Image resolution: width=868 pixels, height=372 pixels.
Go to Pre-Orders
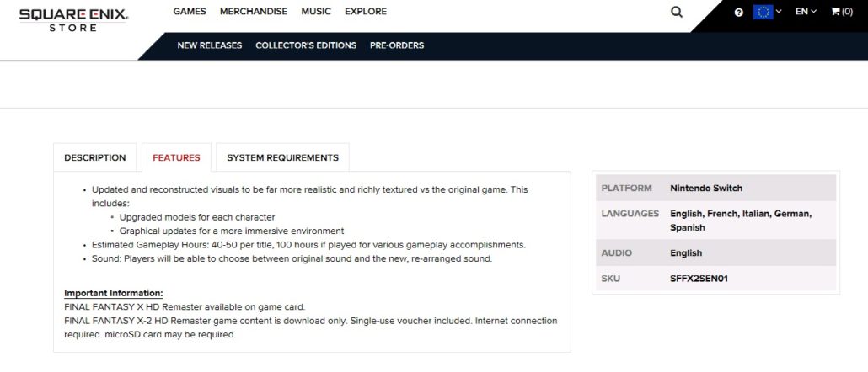tap(397, 45)
